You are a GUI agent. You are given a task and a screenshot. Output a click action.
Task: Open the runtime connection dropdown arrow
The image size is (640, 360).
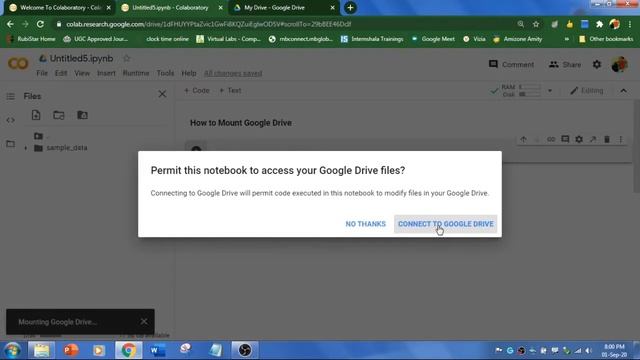[x=550, y=91]
